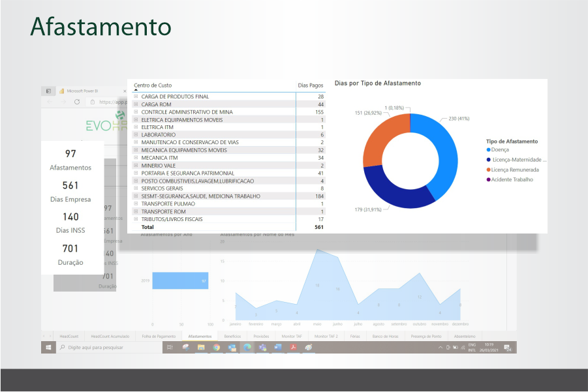Click the browser address bar URL
Screen dimensions: 588x392
coord(112,102)
